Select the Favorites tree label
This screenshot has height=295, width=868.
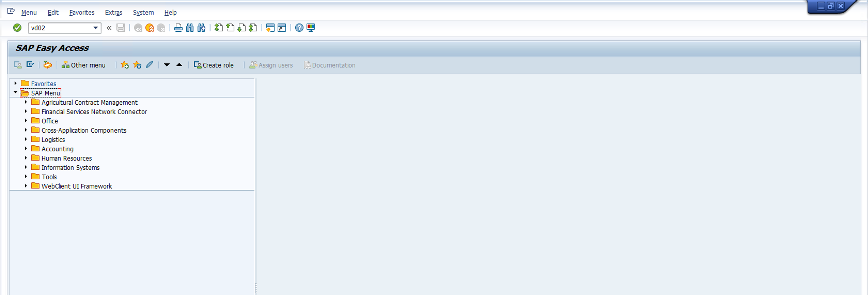[x=43, y=84]
